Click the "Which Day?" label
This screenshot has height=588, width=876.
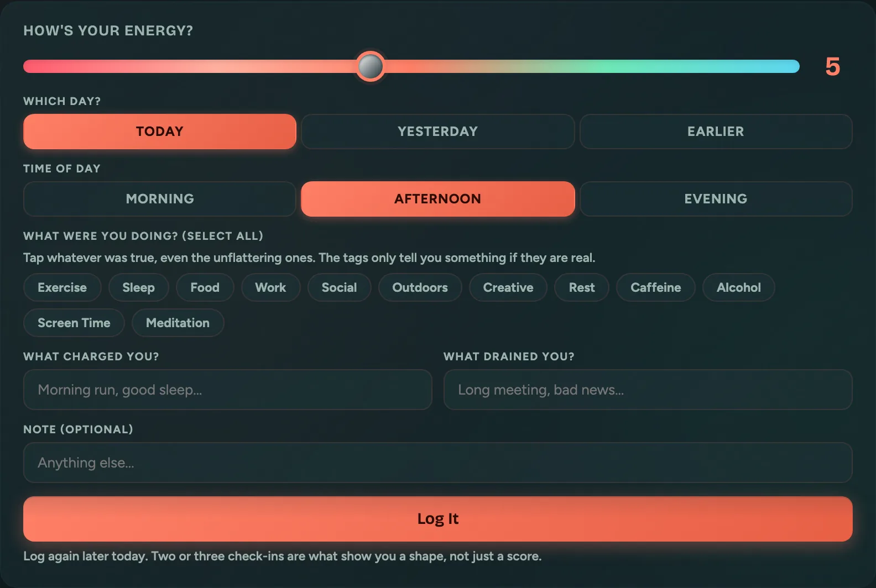click(62, 101)
